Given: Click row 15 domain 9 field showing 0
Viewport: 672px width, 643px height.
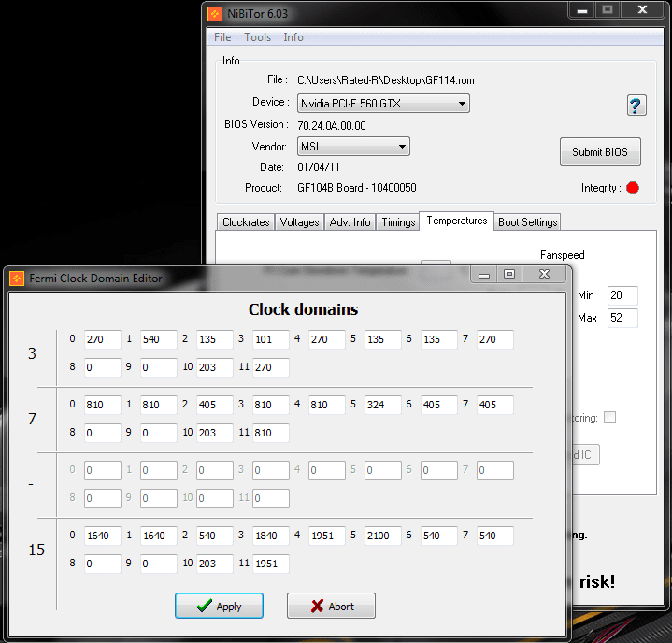Looking at the screenshot, I should [x=159, y=564].
